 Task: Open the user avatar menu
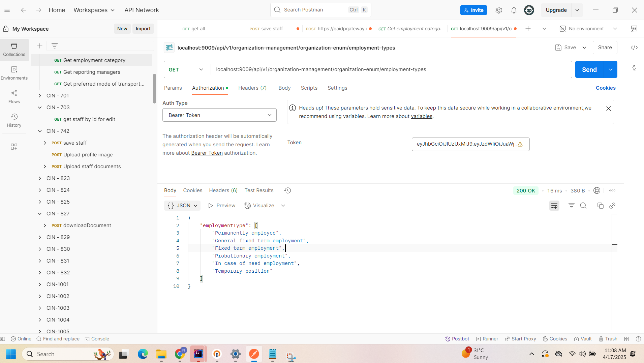(529, 10)
